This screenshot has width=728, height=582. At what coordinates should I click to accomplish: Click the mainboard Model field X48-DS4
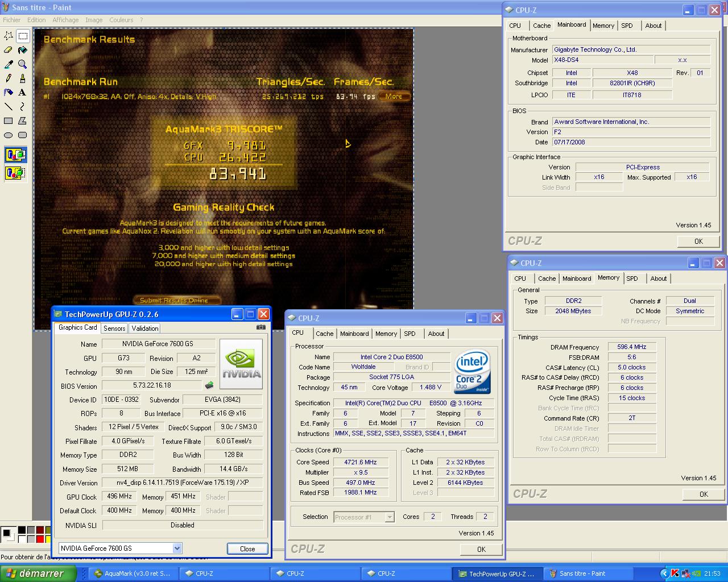(x=602, y=60)
